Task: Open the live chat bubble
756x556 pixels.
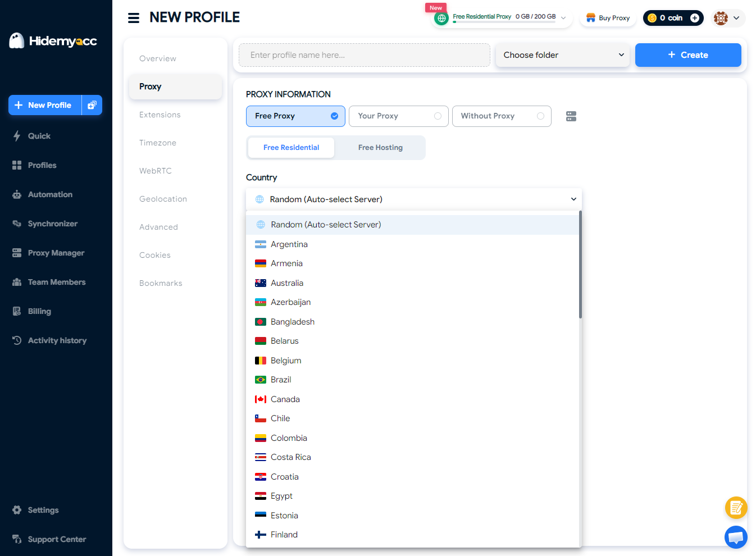Action: [736, 537]
